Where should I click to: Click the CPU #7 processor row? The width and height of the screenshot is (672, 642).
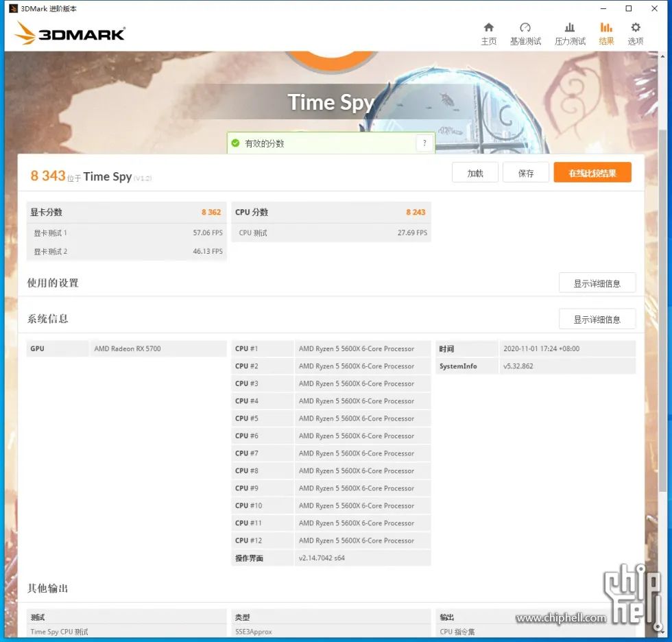(x=331, y=453)
